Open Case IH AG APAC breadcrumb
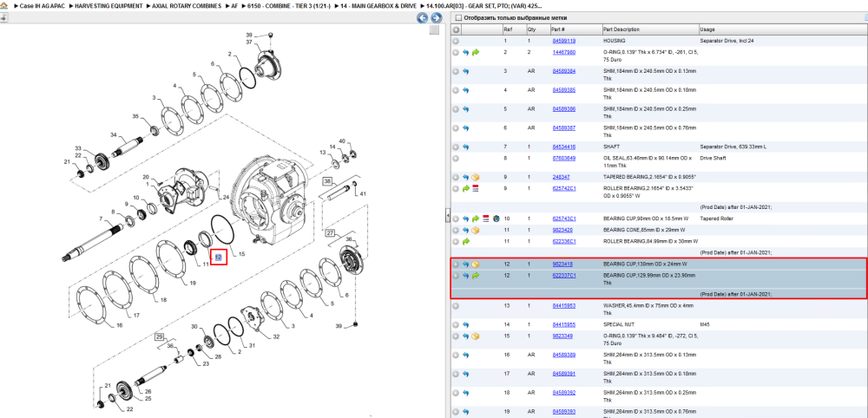This screenshot has width=868, height=418. [42, 5]
